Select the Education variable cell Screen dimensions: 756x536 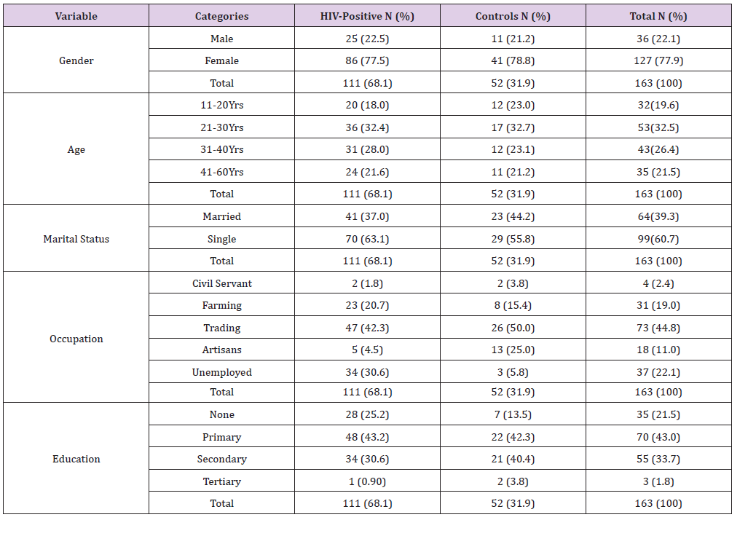pos(76,459)
